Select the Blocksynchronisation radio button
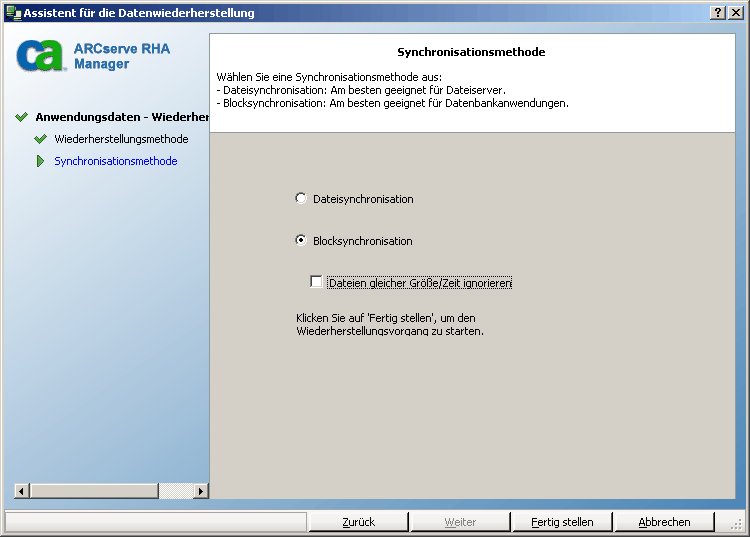Image resolution: width=750 pixels, height=537 pixels. click(301, 240)
